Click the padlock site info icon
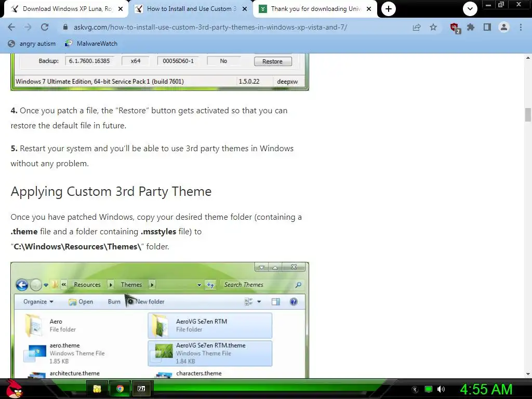532x399 pixels. (65, 27)
